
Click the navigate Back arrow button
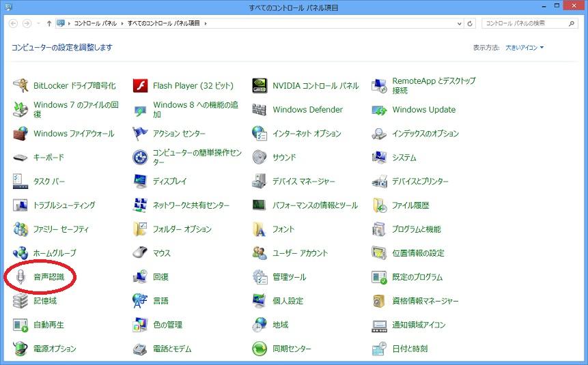click(13, 23)
